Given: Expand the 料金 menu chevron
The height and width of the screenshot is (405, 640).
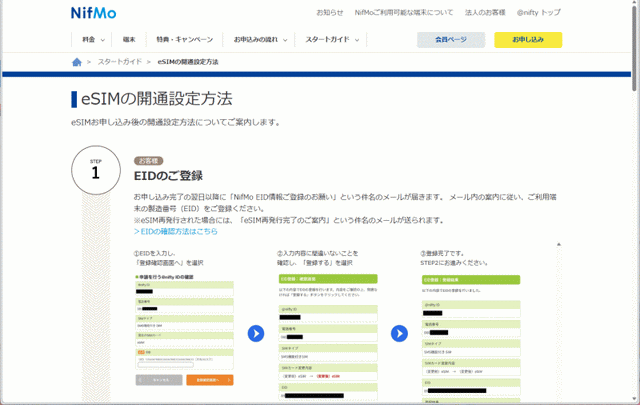Looking at the screenshot, I should (x=102, y=40).
